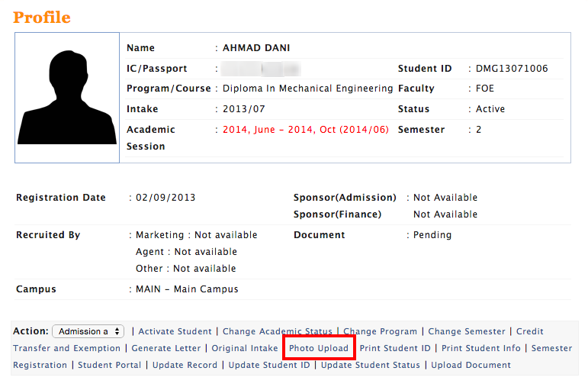Click the red academic session text 2014/06
This screenshot has width=588, height=387.
click(306, 130)
